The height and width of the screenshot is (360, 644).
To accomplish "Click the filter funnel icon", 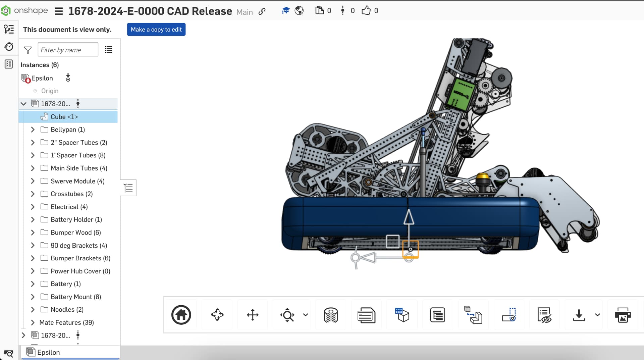I will coord(28,50).
